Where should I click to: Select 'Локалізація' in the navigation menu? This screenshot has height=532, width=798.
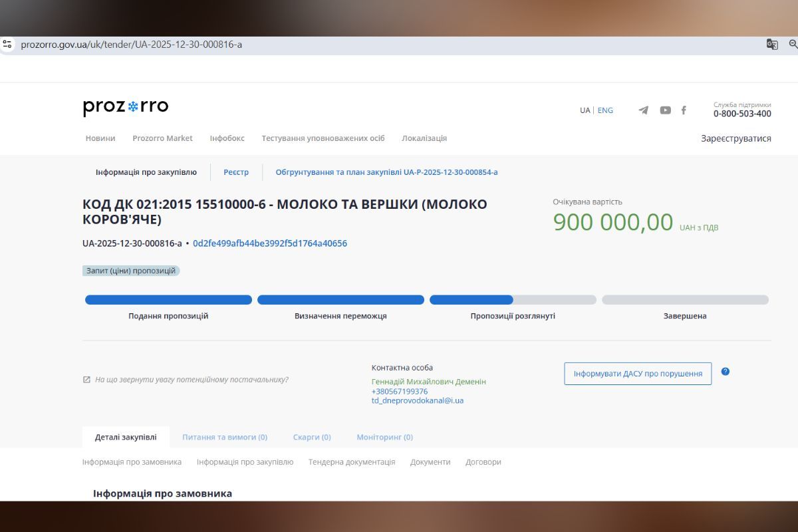[424, 138]
